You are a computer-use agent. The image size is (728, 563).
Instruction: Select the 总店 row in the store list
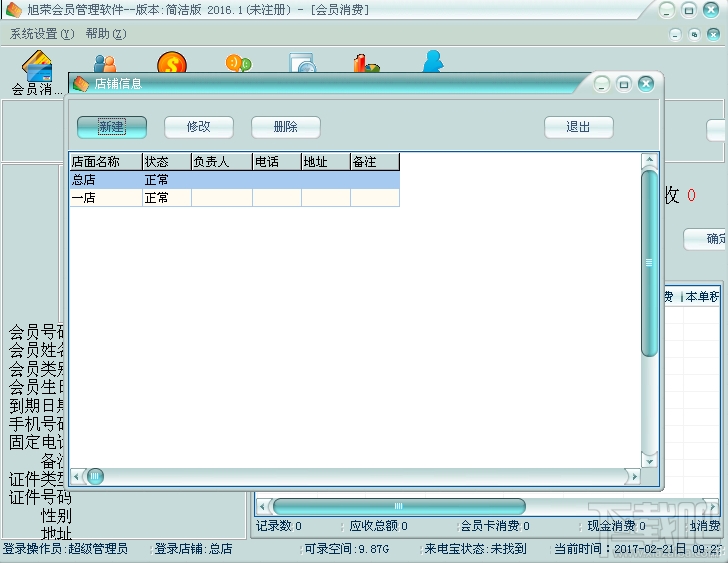234,180
